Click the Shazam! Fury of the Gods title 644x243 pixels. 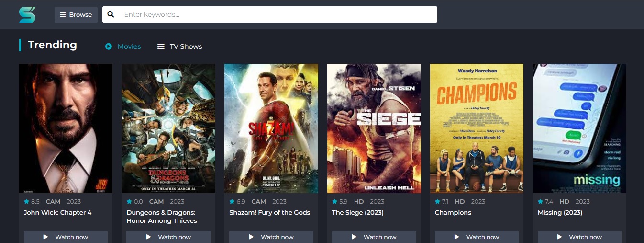pos(270,212)
